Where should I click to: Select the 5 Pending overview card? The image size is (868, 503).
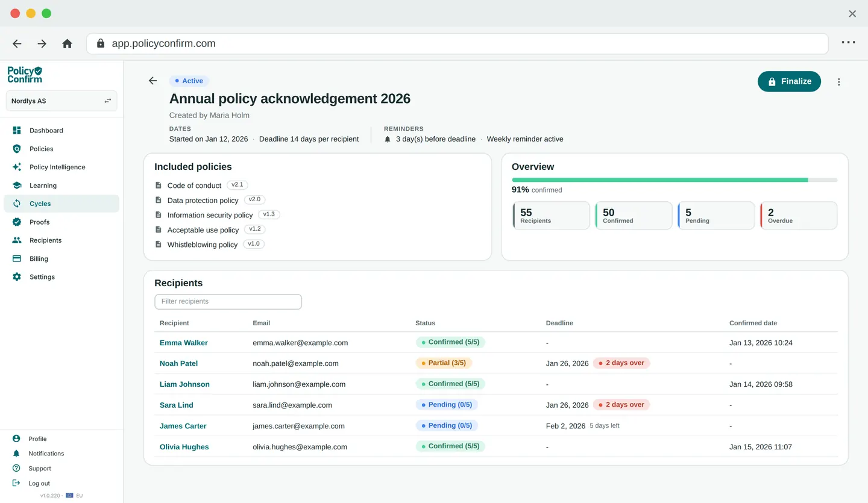tap(716, 216)
